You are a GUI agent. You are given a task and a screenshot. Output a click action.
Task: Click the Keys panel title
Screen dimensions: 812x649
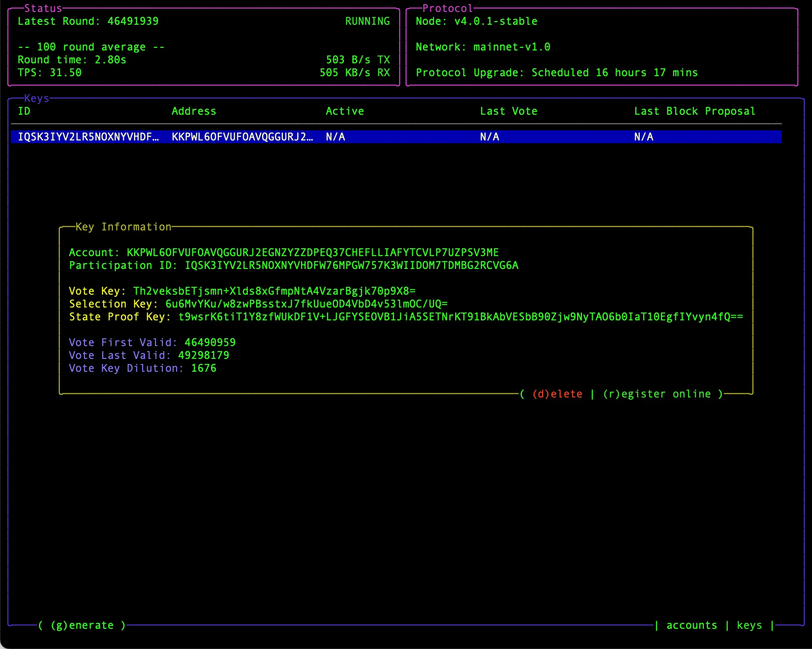click(36, 98)
